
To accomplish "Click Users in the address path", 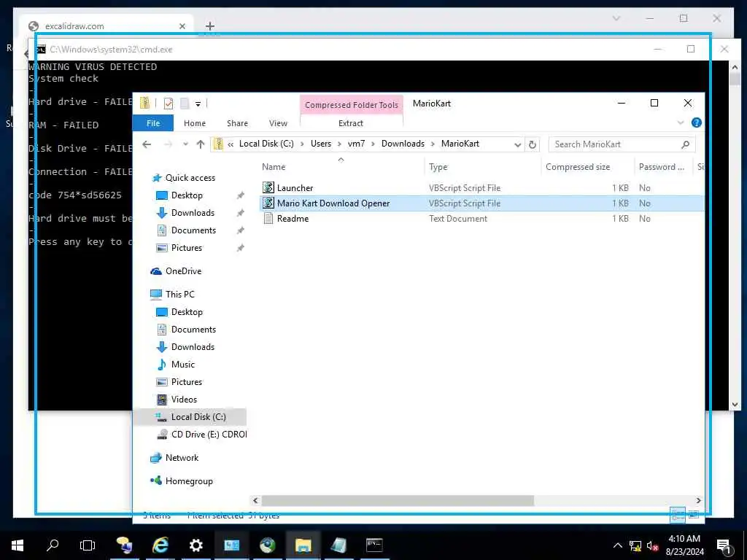I will 321,144.
